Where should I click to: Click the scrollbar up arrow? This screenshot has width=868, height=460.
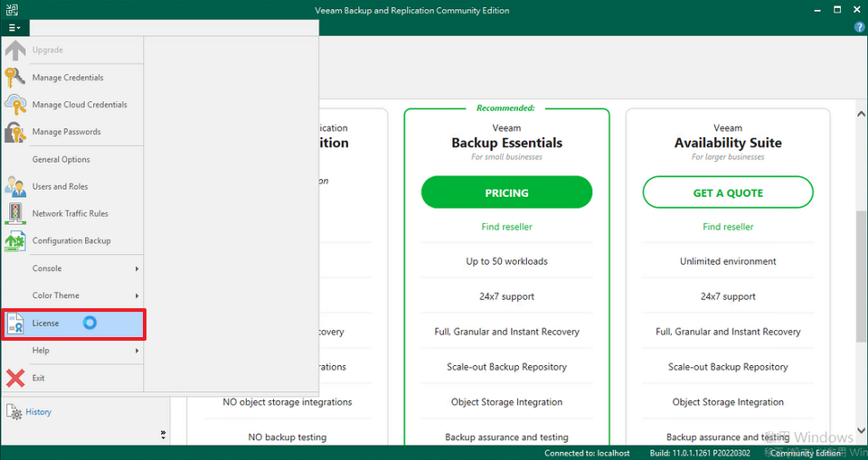pos(861,114)
